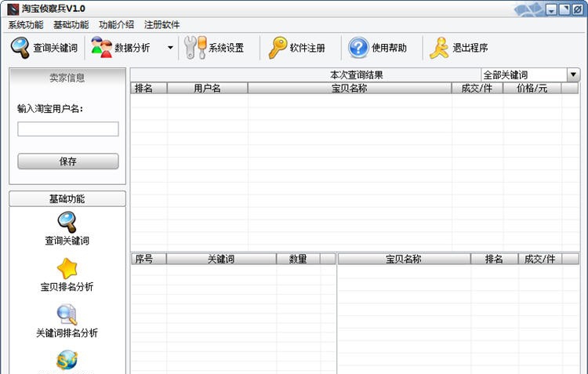Open the 功能介绍 menu
The image size is (588, 374).
[x=116, y=25]
